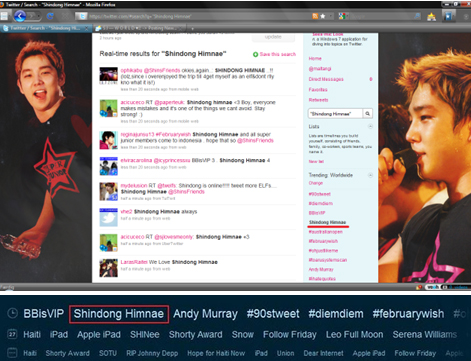Open vhe2's default bird avatar
The image size is (471, 361).
point(108,217)
